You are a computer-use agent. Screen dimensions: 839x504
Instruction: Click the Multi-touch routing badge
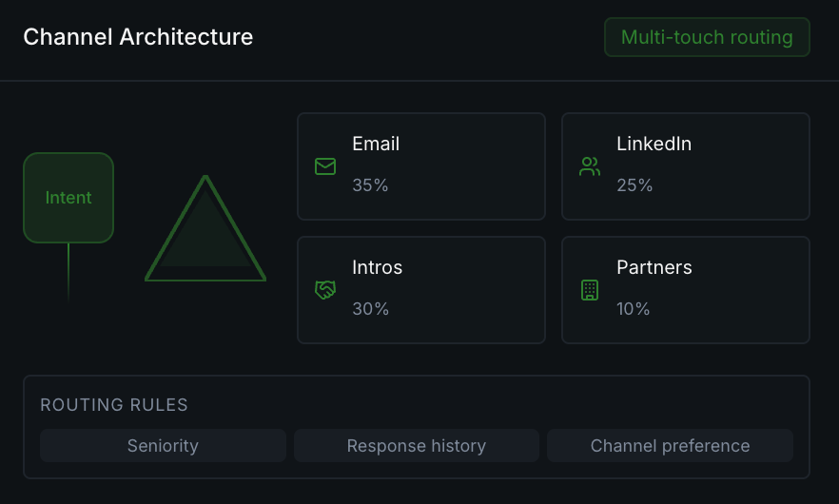[x=707, y=37]
